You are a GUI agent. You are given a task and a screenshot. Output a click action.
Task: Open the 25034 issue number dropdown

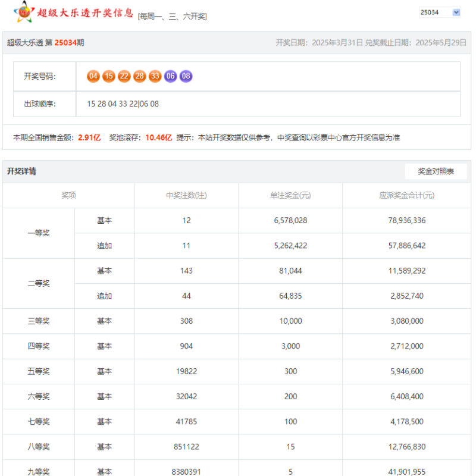tap(440, 12)
